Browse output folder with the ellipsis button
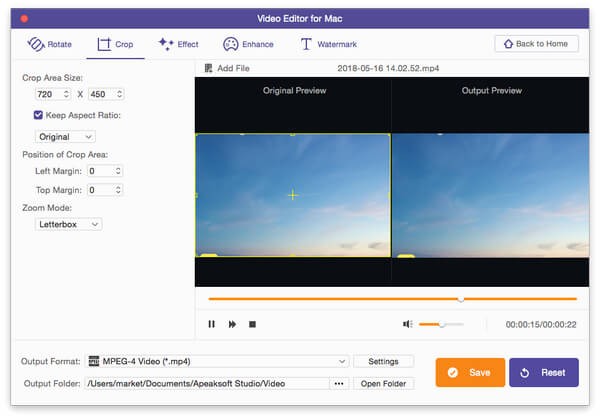The width and height of the screenshot is (600, 419). [x=339, y=383]
